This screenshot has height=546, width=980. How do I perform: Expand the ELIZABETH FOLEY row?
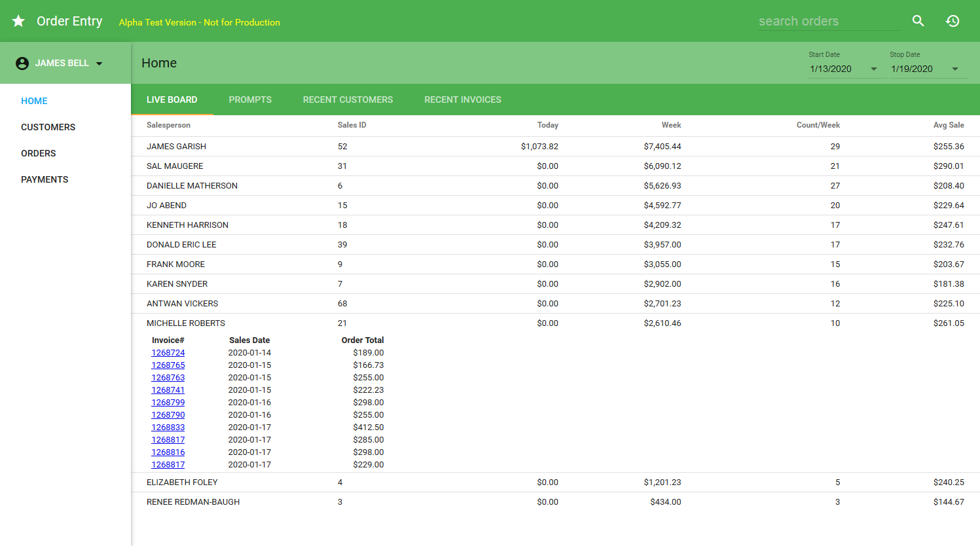point(555,482)
